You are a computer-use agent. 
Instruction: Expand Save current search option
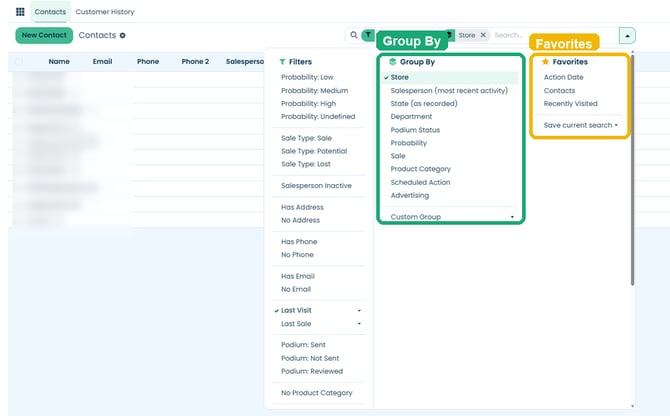point(580,125)
